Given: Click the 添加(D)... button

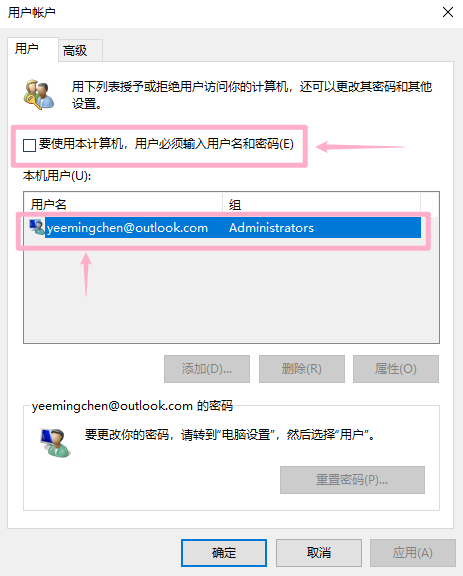Looking at the screenshot, I should (x=207, y=369).
